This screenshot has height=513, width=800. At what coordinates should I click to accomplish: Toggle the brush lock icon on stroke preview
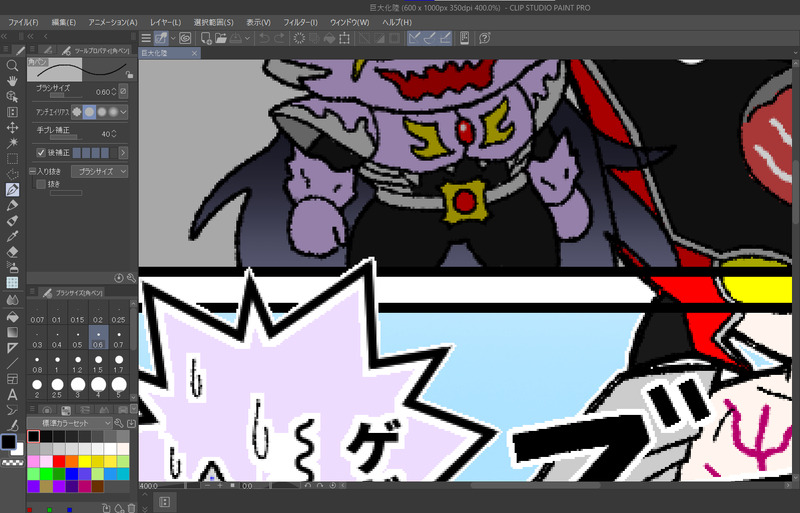click(x=130, y=75)
